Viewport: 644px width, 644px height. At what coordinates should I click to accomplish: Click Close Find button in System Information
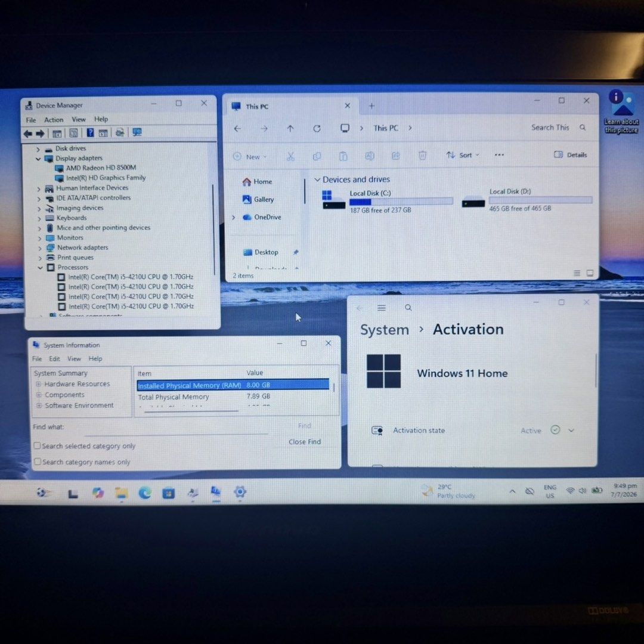pos(305,442)
